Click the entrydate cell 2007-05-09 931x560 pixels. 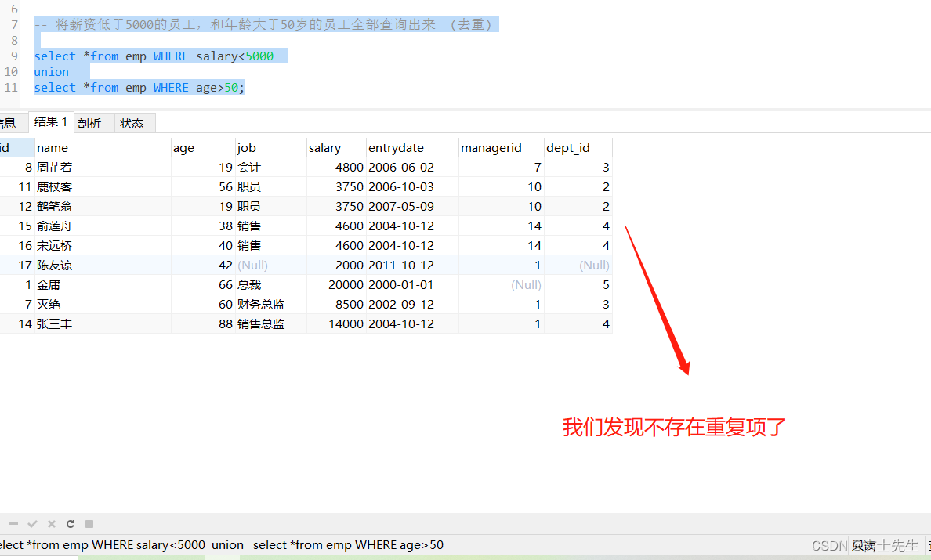click(x=412, y=207)
